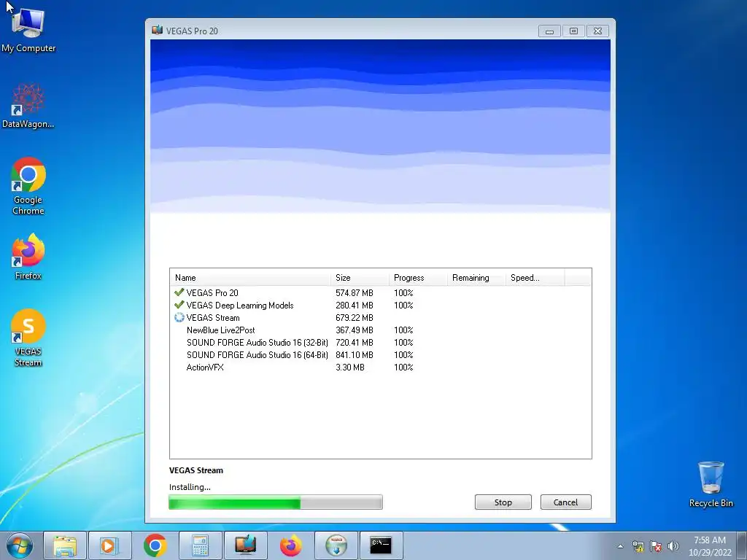Viewport: 747px width, 560px height.
Task: Sort the list by Size column
Action: tap(360, 278)
